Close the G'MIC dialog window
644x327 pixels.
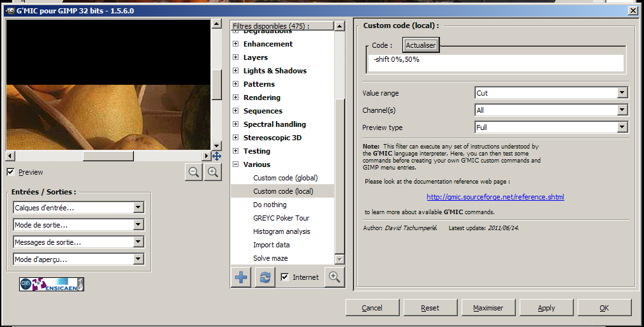pyautogui.click(x=633, y=11)
